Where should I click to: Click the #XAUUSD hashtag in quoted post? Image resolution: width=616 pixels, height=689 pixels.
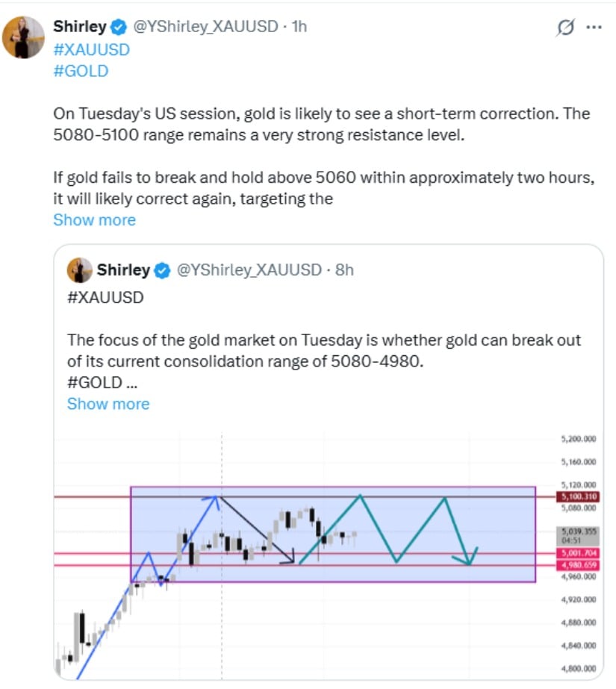pos(105,296)
